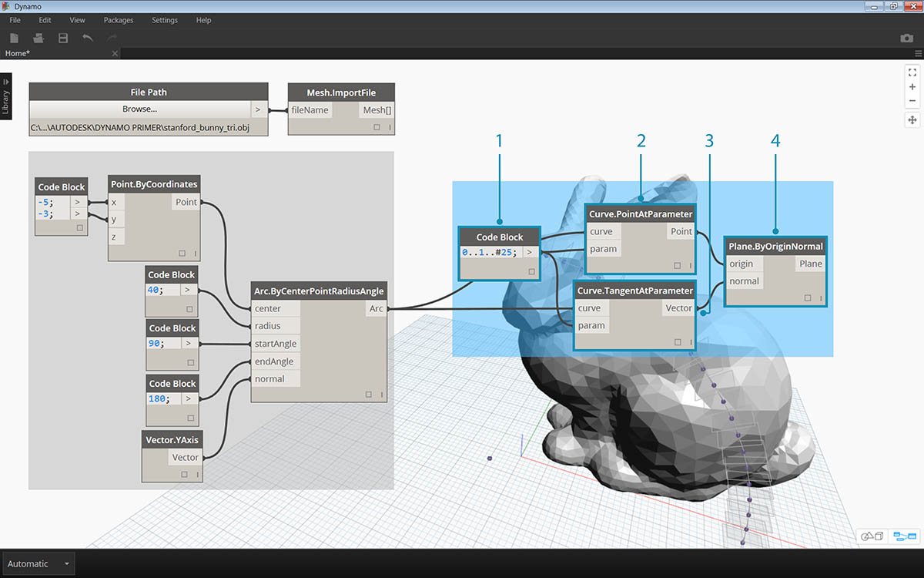The width and height of the screenshot is (924, 578).
Task: Close the Home workspace tab
Action: click(x=115, y=53)
